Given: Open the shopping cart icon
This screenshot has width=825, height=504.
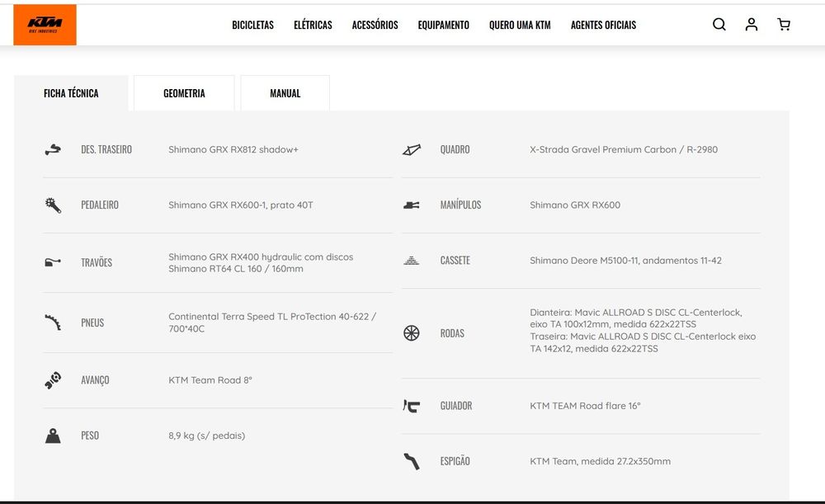Looking at the screenshot, I should pyautogui.click(x=784, y=24).
